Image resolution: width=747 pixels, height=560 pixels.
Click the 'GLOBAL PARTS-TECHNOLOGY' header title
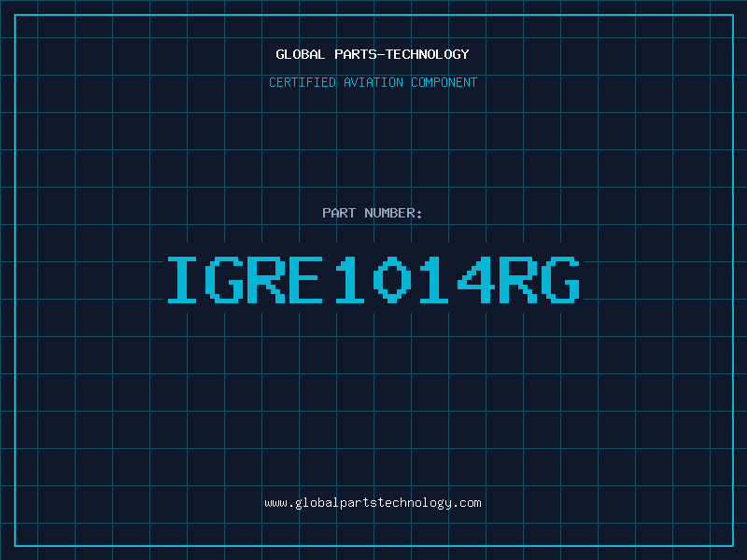373,54
